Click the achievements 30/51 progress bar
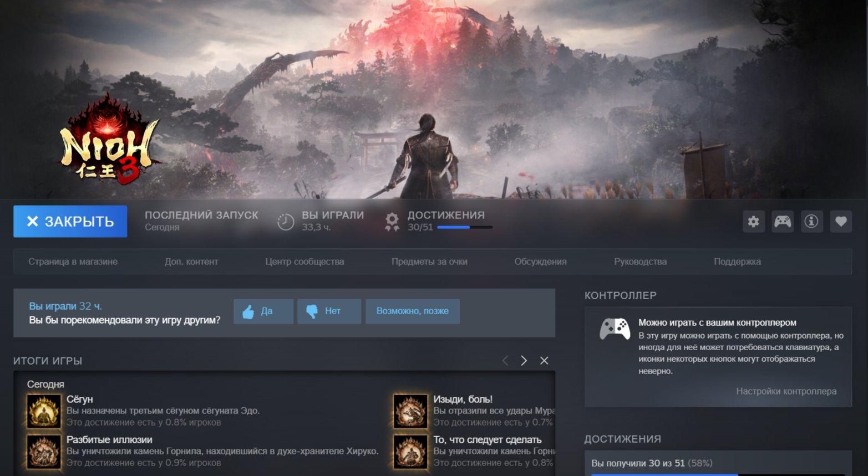The width and height of the screenshot is (868, 476). (464, 227)
